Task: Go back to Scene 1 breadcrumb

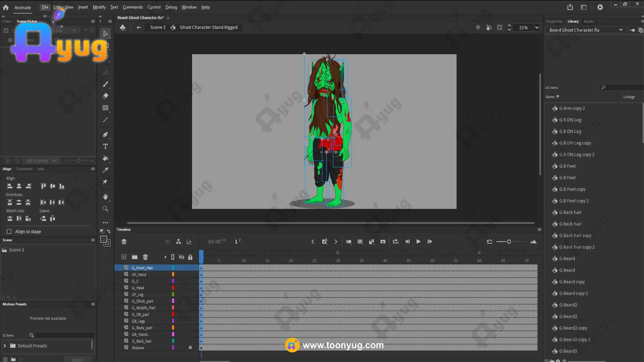Action: tap(158, 27)
